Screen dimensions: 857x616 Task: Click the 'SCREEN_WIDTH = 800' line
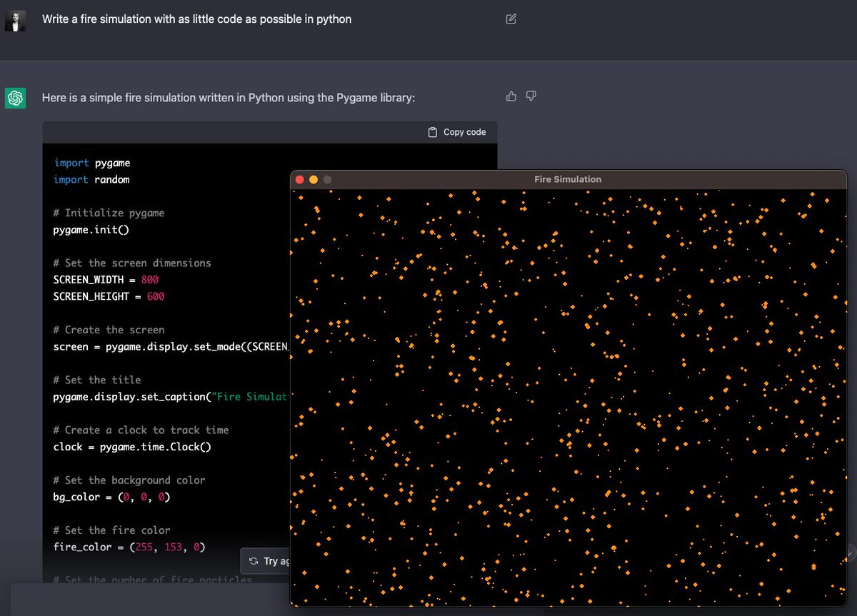pos(106,280)
